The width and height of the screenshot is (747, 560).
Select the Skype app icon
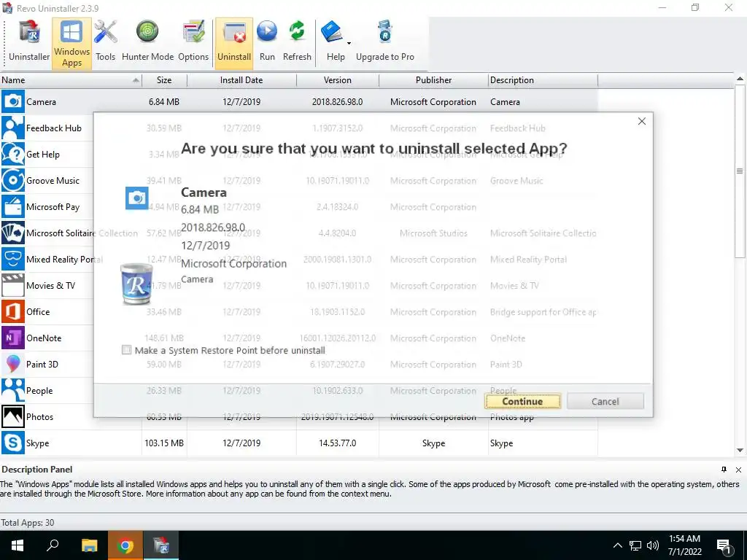[13, 443]
